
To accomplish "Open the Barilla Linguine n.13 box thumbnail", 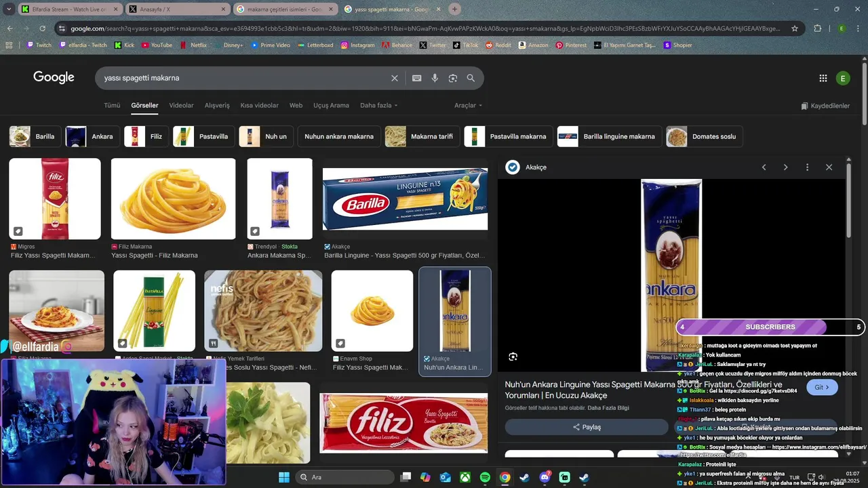I will click(405, 199).
